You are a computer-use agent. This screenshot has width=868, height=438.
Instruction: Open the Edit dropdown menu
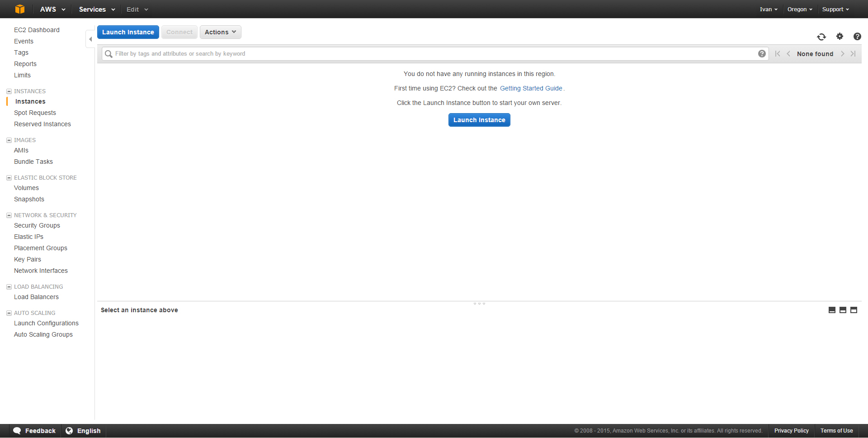137,9
